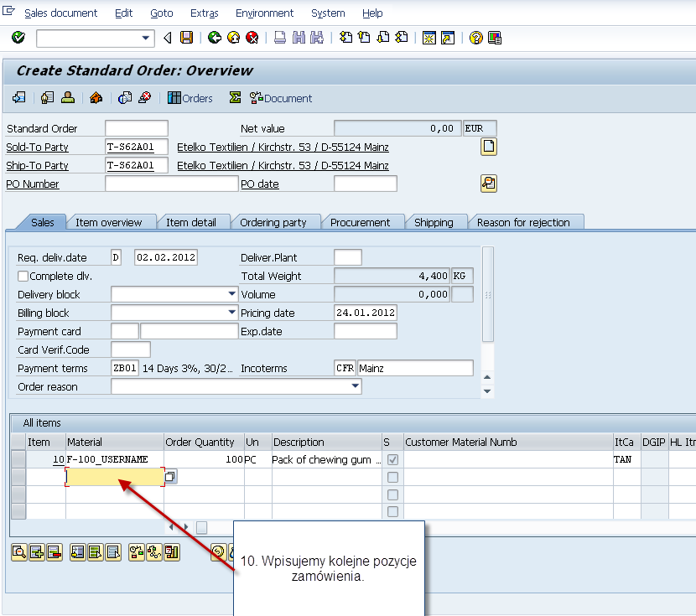The height and width of the screenshot is (616, 696).
Task: Click the Deliver.Plant input field
Action: (347, 257)
